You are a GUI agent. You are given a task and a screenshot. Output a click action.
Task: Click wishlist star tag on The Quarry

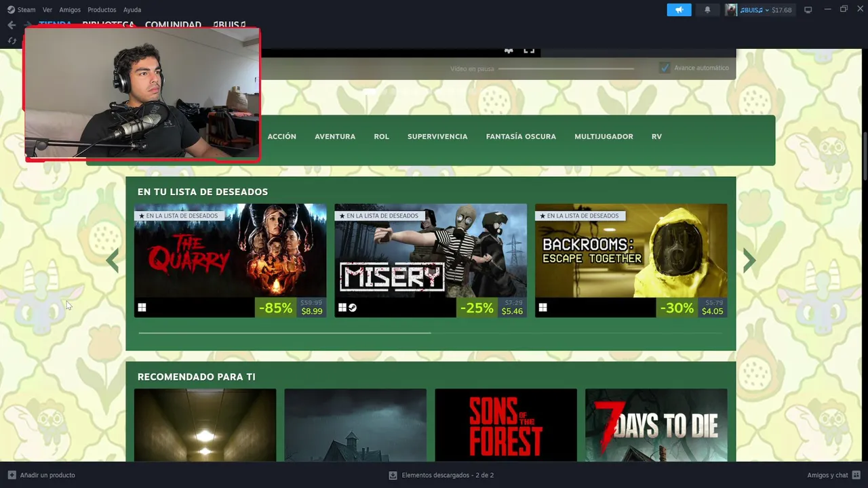pyautogui.click(x=178, y=216)
